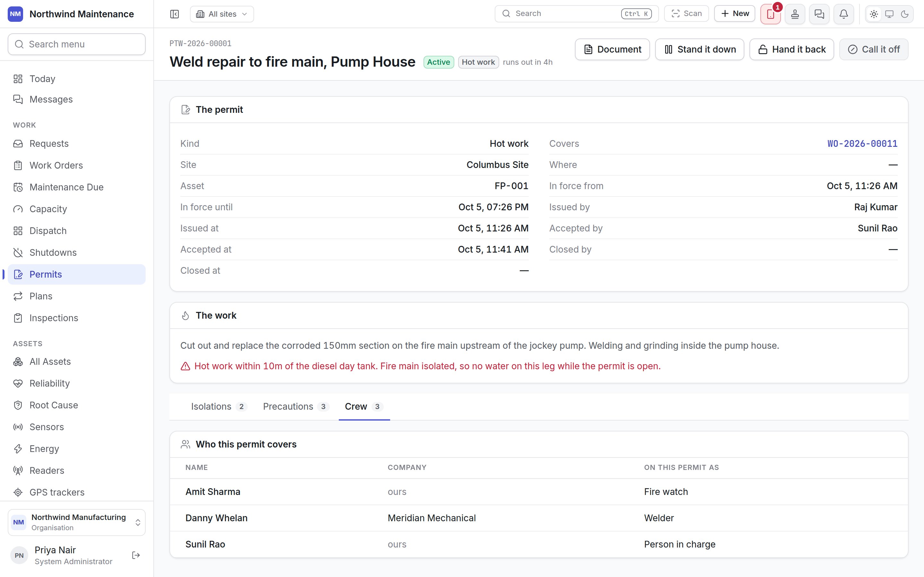The image size is (924, 577).
Task: Click the Hand it back button
Action: (x=791, y=50)
